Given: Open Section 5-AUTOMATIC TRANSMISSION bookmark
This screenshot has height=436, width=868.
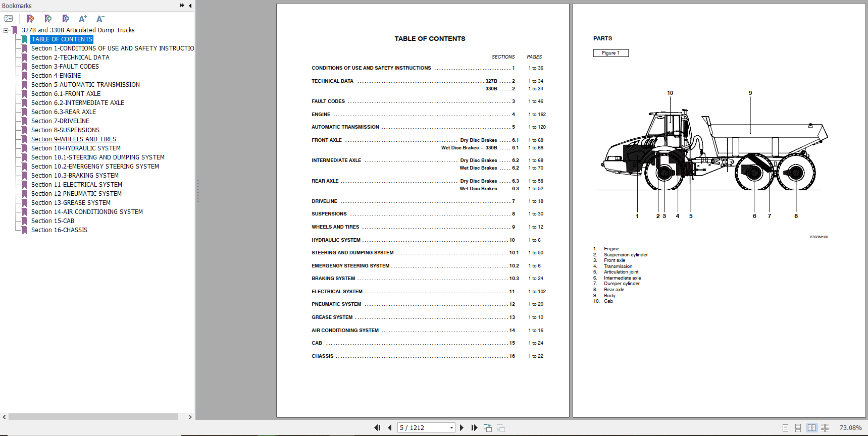Looking at the screenshot, I should click(x=85, y=85).
